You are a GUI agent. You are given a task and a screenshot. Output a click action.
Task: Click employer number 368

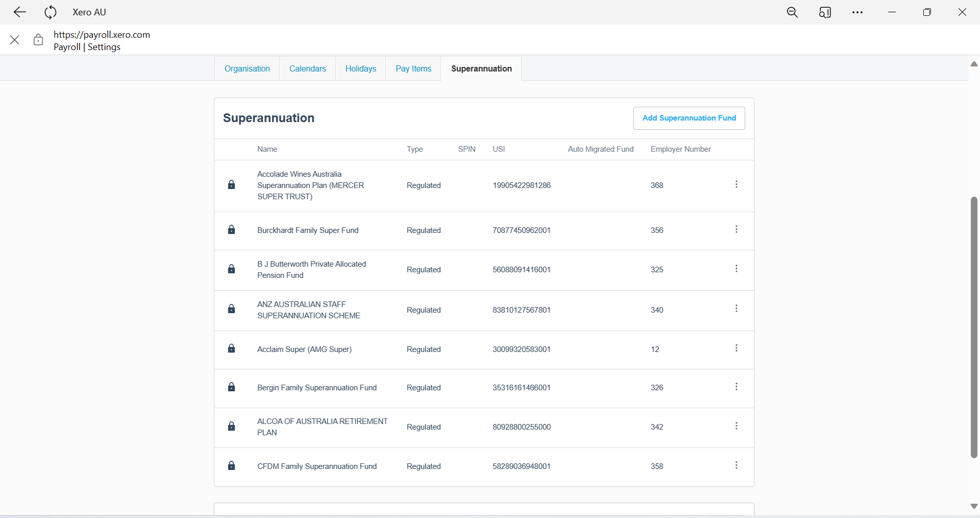657,185
